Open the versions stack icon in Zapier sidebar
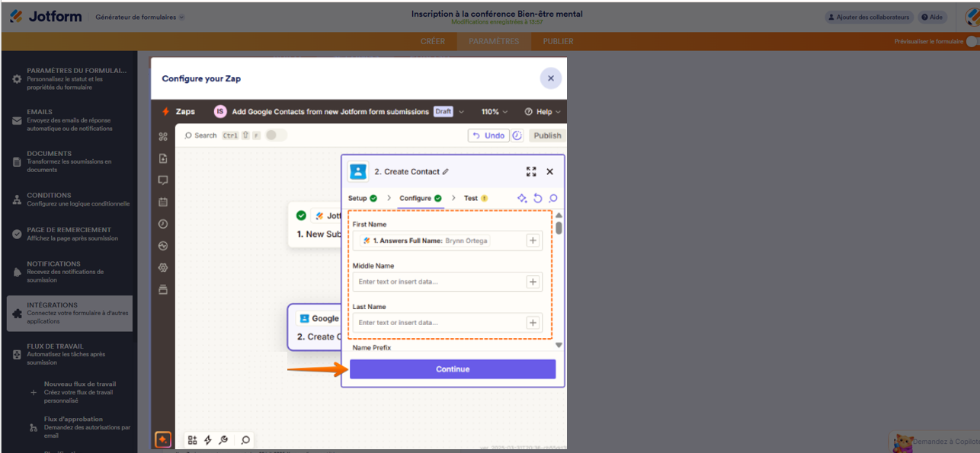Image resolution: width=980 pixels, height=453 pixels. pos(162,289)
